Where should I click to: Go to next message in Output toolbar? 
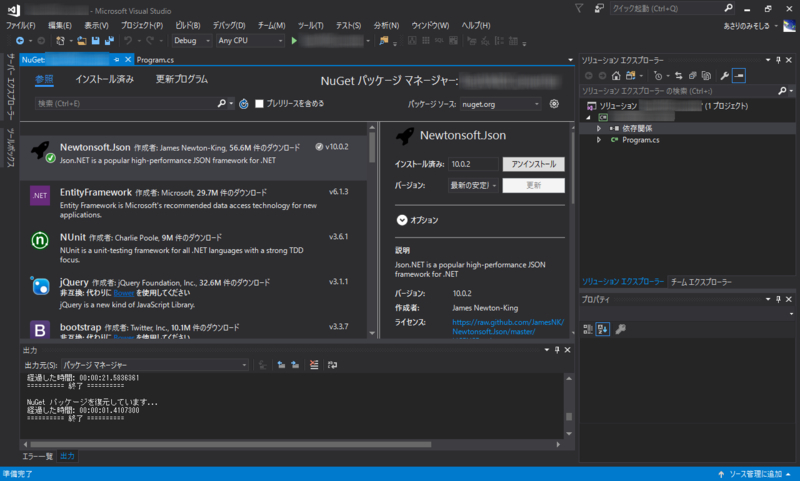[295, 365]
